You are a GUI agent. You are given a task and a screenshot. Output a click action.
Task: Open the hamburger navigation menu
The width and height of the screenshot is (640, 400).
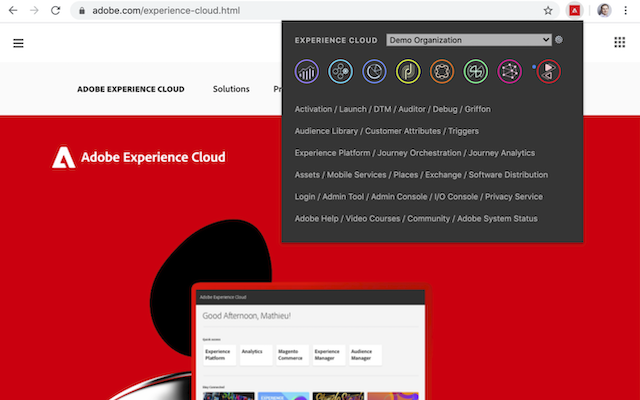point(18,43)
